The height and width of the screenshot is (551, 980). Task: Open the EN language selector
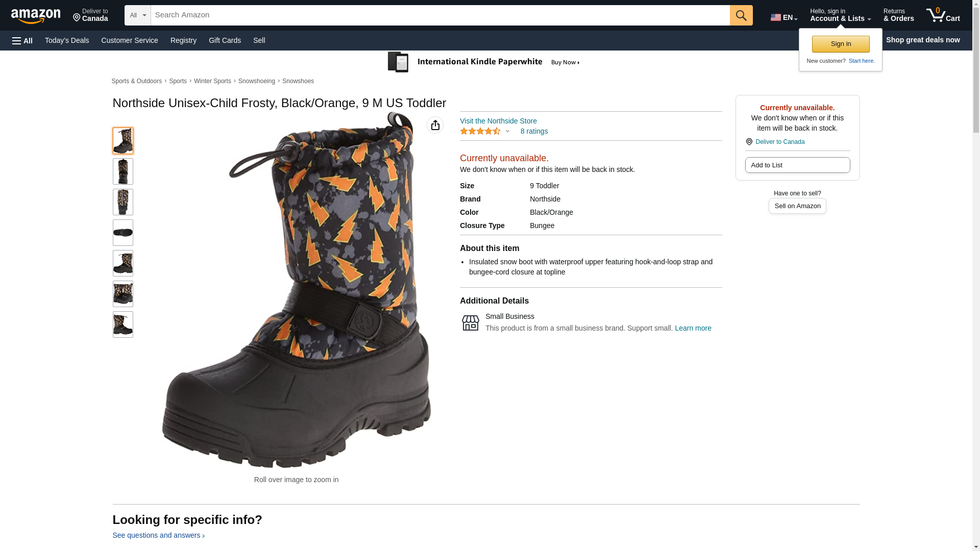pyautogui.click(x=783, y=17)
